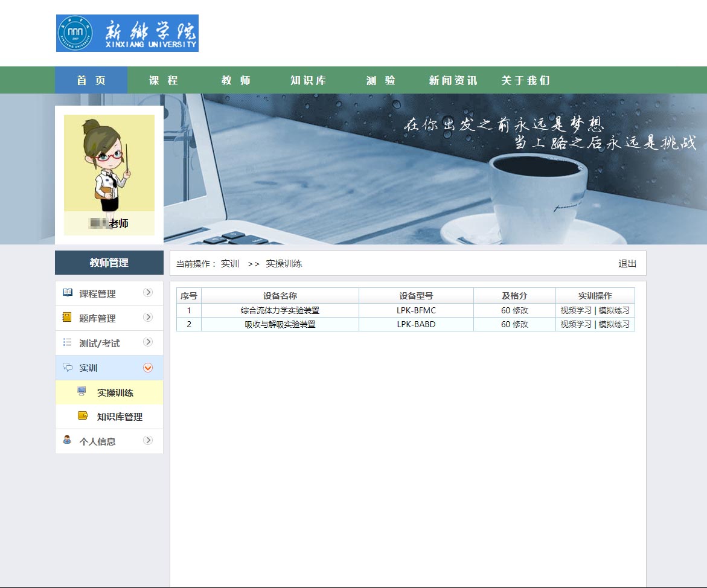The image size is (707, 588).
Task: Open the 课程 navigation menu item
Action: (164, 80)
